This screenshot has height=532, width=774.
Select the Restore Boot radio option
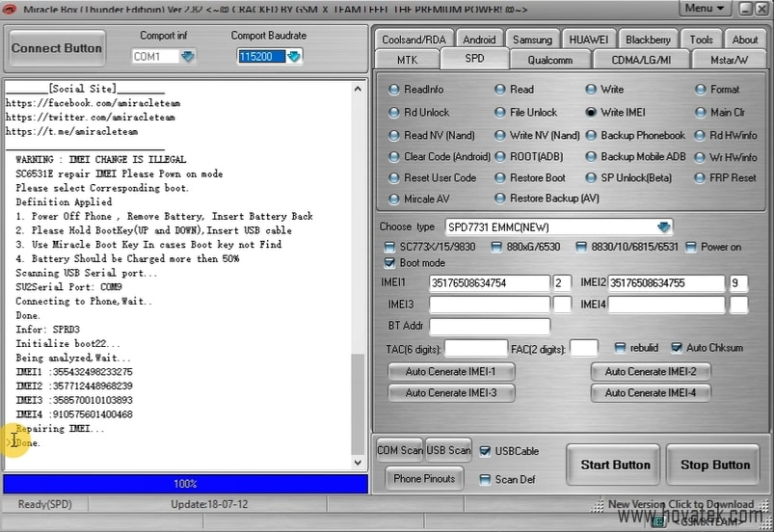click(x=500, y=177)
